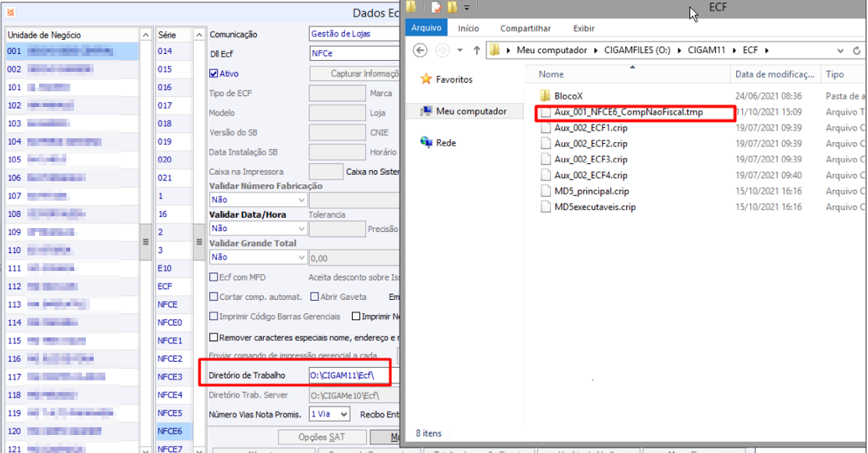Image resolution: width=868 pixels, height=453 pixels.
Task: Click the Rede network icon
Action: 425,142
